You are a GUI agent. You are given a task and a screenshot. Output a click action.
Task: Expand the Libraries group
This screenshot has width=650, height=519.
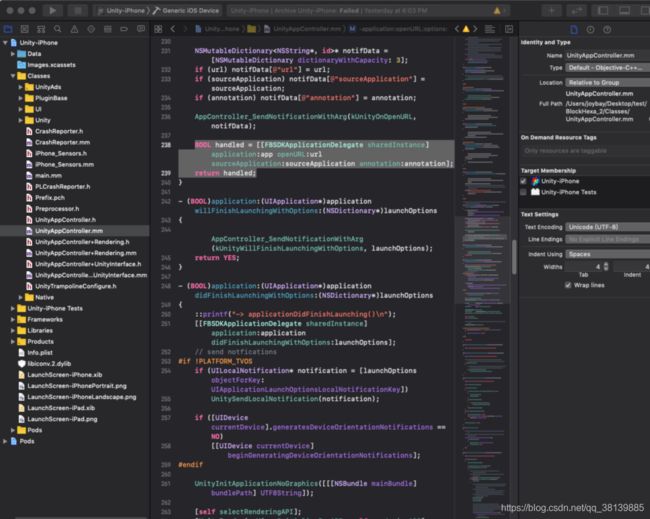(13, 331)
